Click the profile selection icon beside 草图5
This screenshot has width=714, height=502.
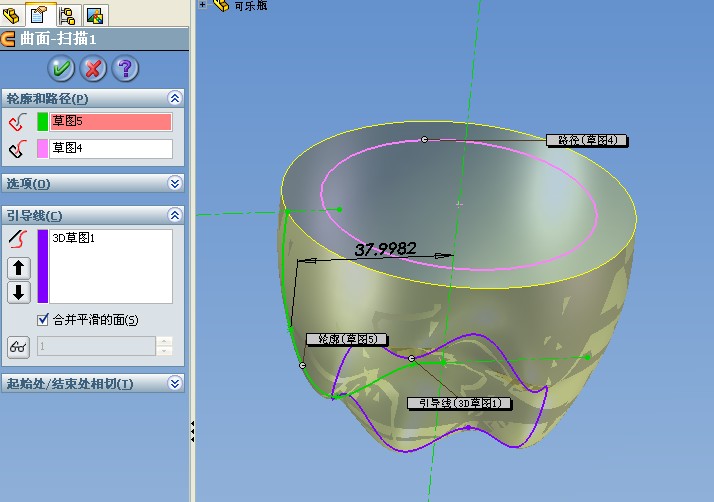[x=18, y=122]
